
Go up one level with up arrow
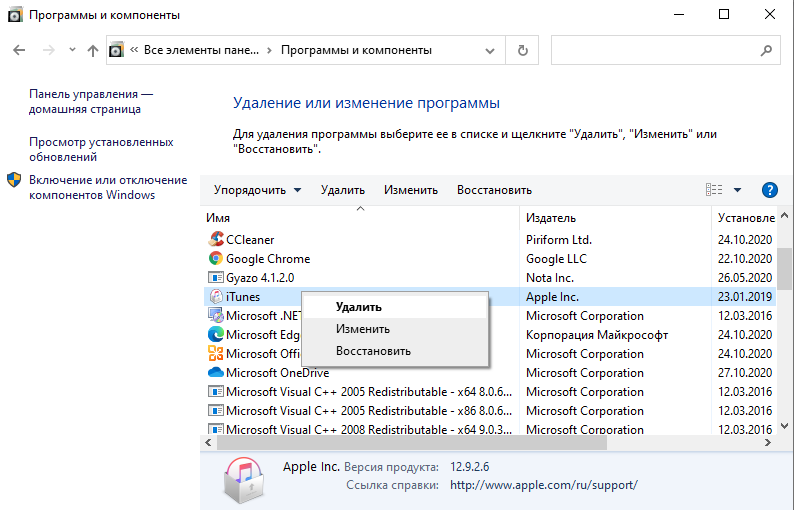93,50
